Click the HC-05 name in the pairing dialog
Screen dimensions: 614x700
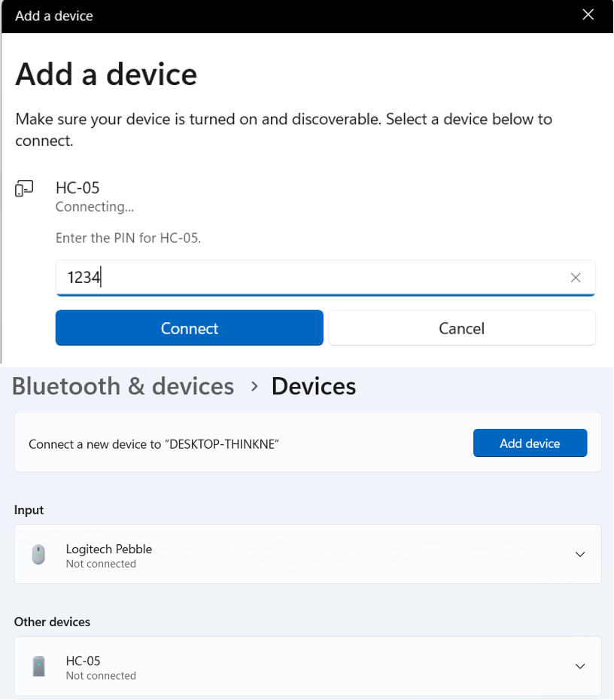(78, 188)
